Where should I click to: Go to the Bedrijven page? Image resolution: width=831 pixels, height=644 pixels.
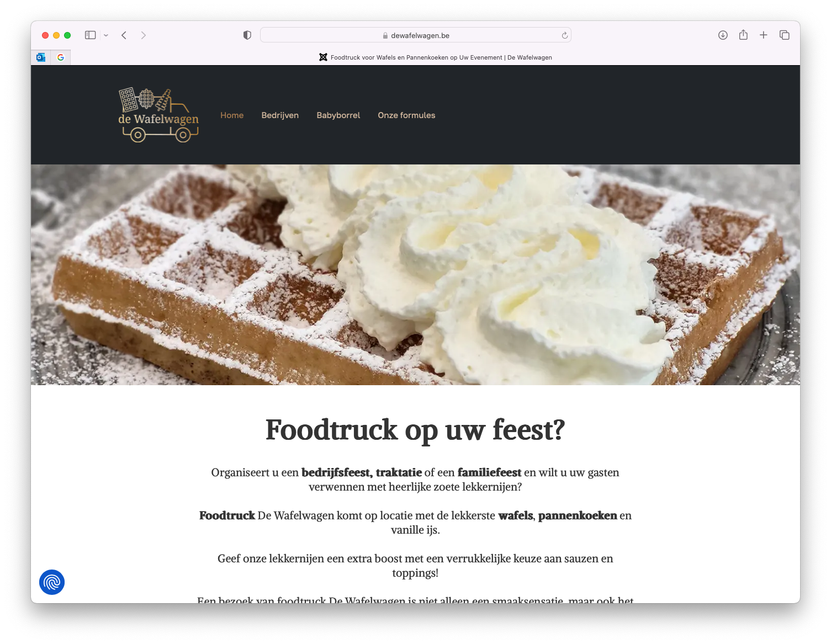point(280,115)
